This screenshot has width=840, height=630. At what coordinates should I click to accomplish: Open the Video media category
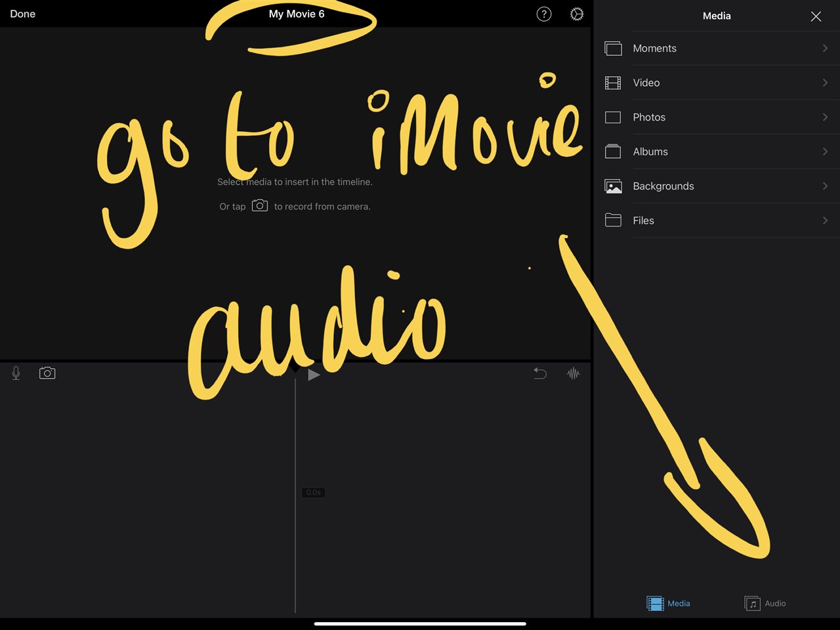pos(717,83)
